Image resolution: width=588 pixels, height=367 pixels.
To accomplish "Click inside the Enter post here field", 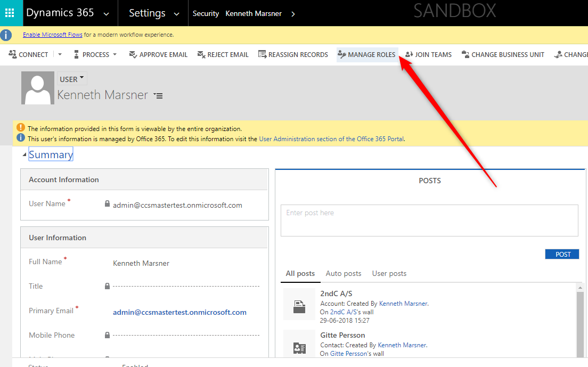I will click(429, 219).
